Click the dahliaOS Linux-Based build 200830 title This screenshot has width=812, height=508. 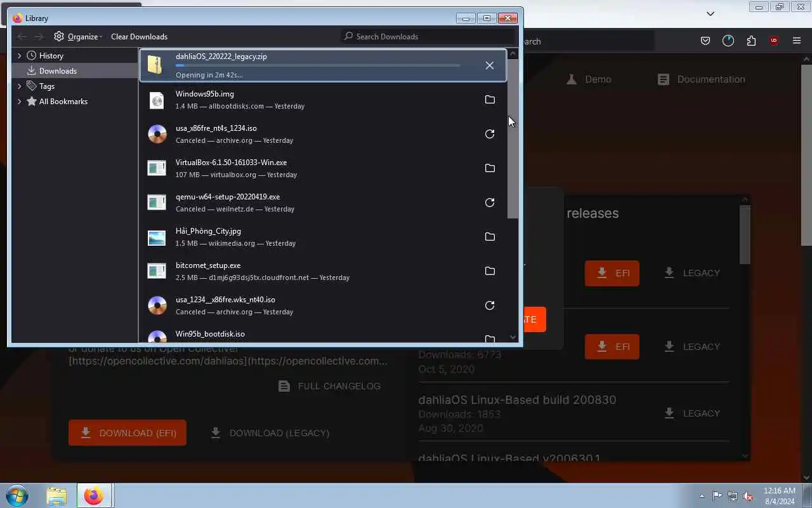(x=517, y=400)
